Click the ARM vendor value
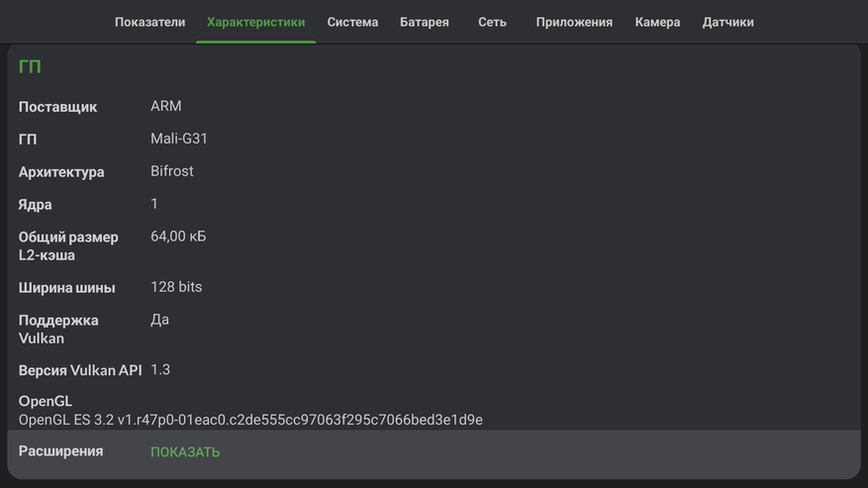Screen dimensions: 868x488 pos(165,106)
